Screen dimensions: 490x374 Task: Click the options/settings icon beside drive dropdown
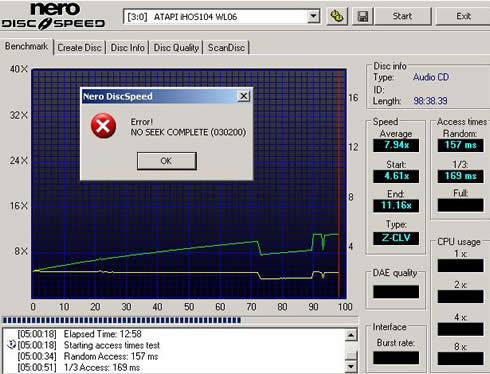tap(337, 16)
